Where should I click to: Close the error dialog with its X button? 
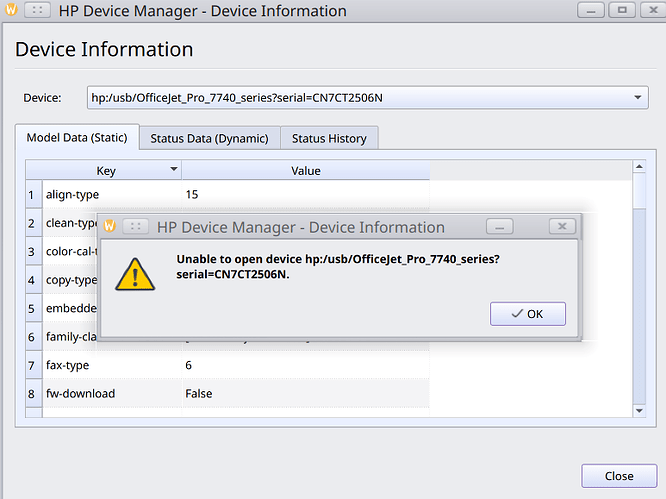[x=562, y=226]
